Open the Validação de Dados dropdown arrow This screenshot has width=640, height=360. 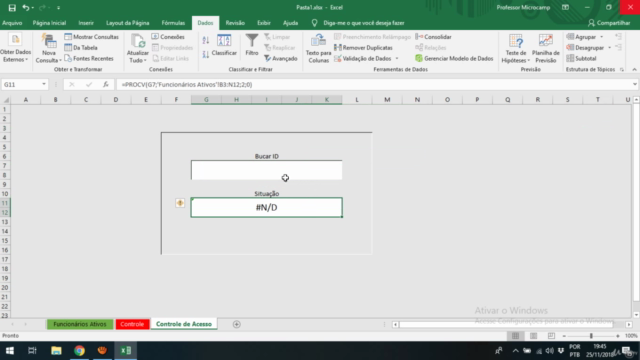(397, 58)
